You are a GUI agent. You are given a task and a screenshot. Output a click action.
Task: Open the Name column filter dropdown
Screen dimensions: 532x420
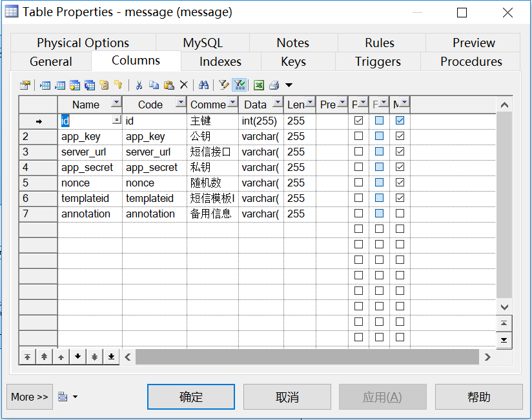coord(115,104)
